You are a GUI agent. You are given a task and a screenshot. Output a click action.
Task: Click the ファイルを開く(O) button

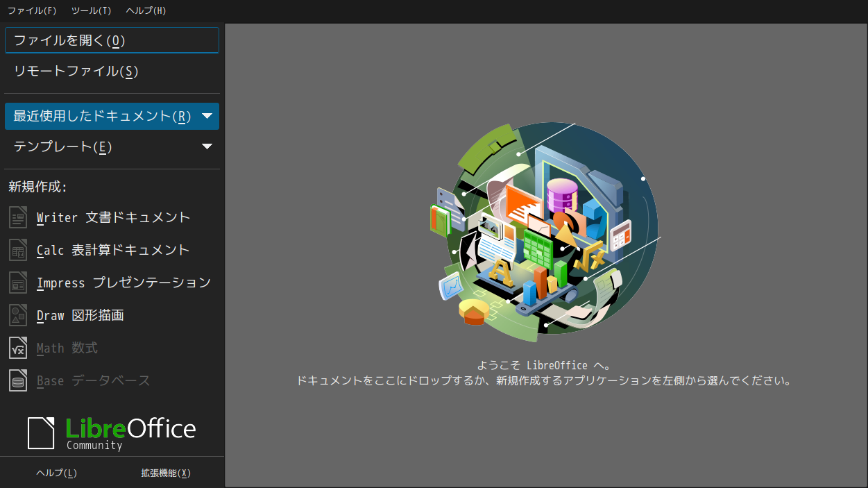pos(112,40)
